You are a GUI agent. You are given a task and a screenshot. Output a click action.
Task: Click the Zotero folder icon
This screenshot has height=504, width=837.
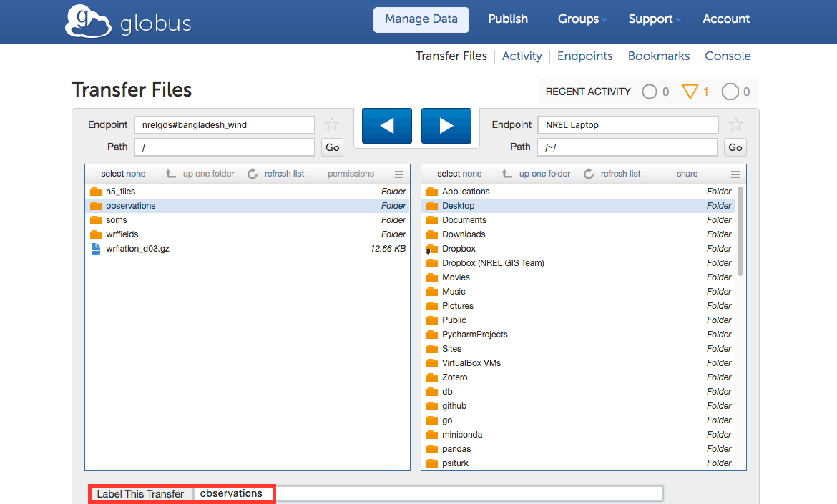click(432, 377)
